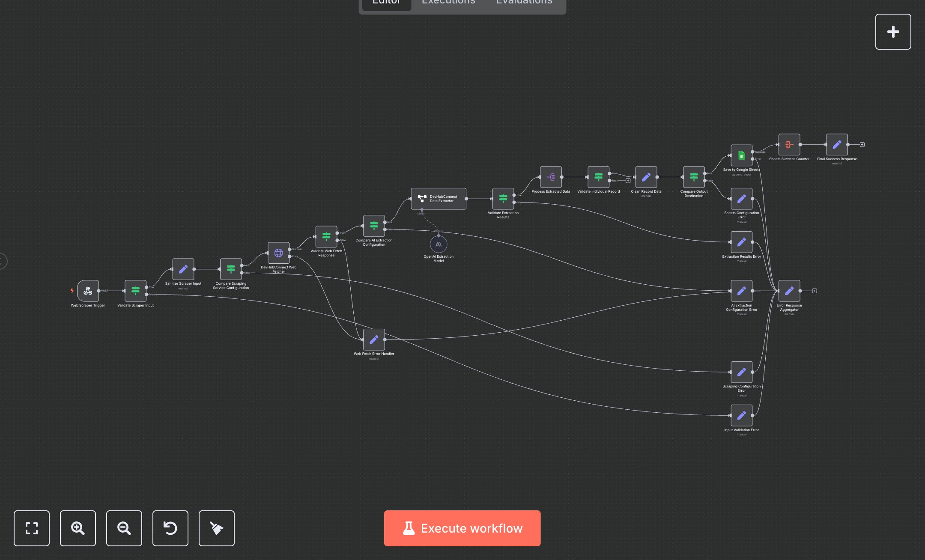Image resolution: width=925 pixels, height=560 pixels.
Task: Select the Sheets Success Counter node
Action: (789, 144)
